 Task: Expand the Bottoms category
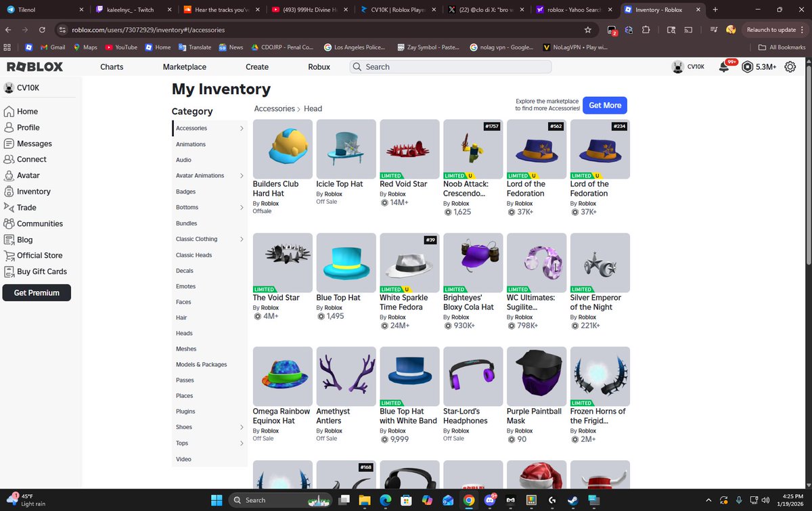[242, 207]
